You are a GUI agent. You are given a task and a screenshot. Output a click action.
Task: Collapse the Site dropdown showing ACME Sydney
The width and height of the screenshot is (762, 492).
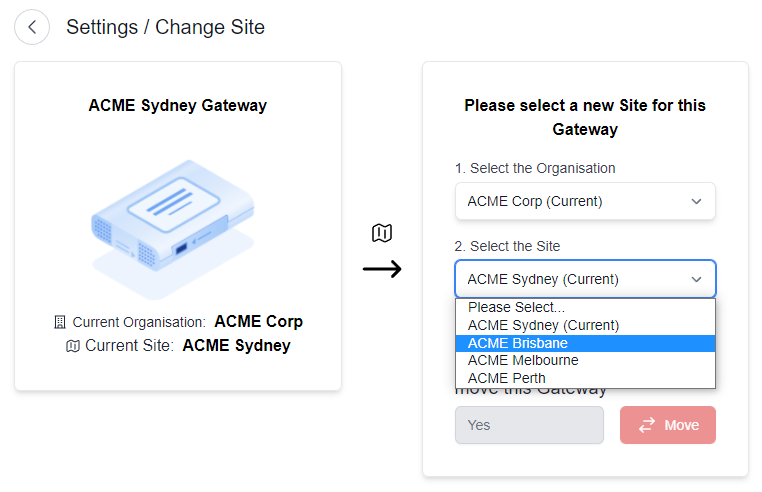pyautogui.click(x=585, y=279)
